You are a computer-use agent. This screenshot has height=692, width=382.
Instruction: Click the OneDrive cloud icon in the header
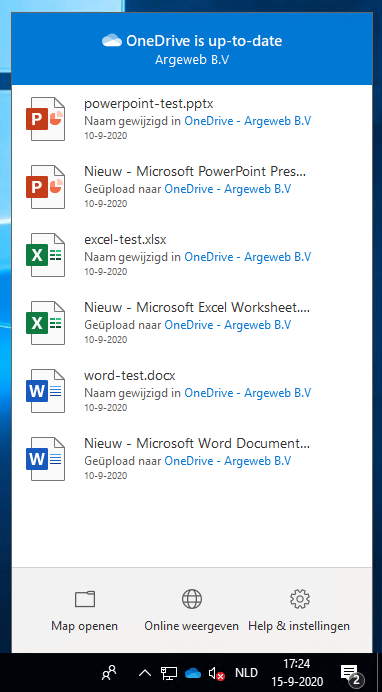coord(112,41)
